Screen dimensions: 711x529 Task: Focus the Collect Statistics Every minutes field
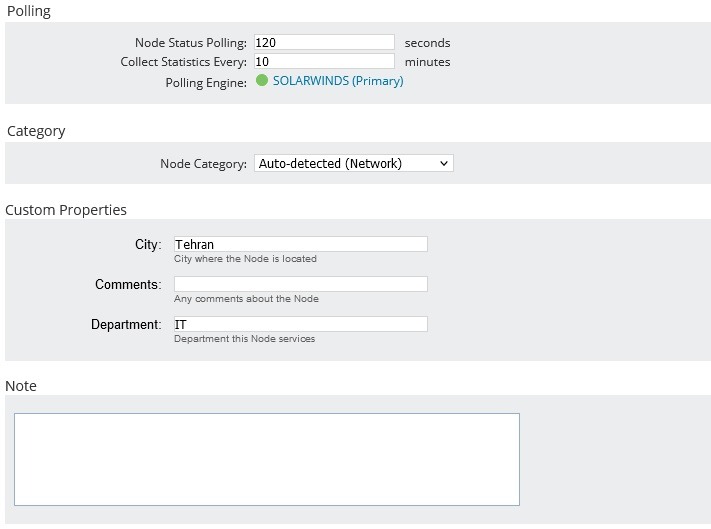tap(324, 62)
